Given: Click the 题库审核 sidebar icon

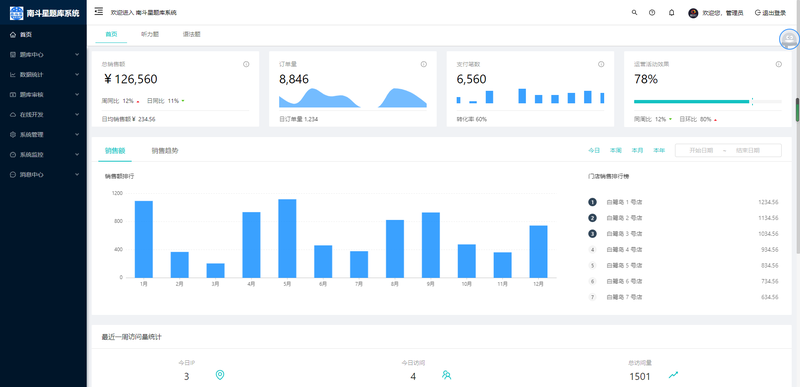Looking at the screenshot, I should [x=13, y=94].
